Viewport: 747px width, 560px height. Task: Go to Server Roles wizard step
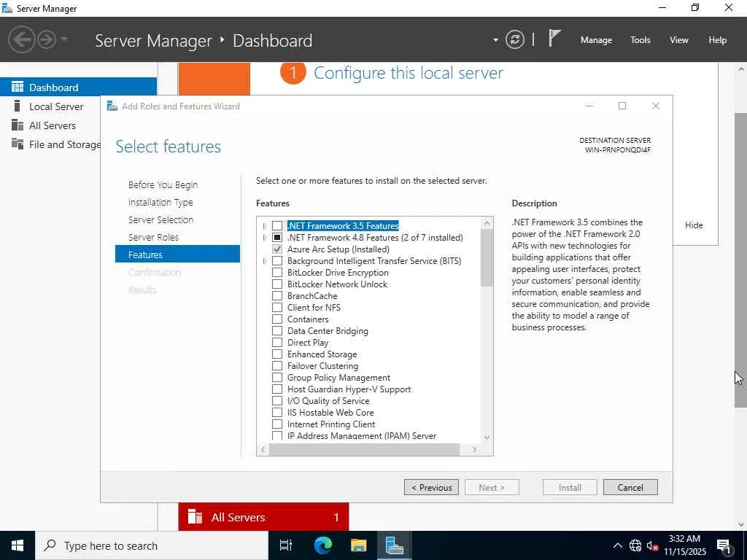153,237
